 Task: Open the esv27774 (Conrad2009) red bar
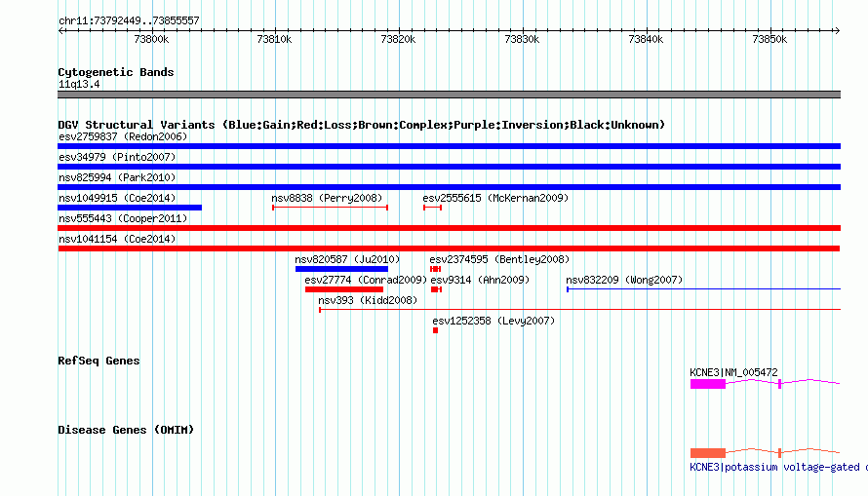click(x=344, y=289)
